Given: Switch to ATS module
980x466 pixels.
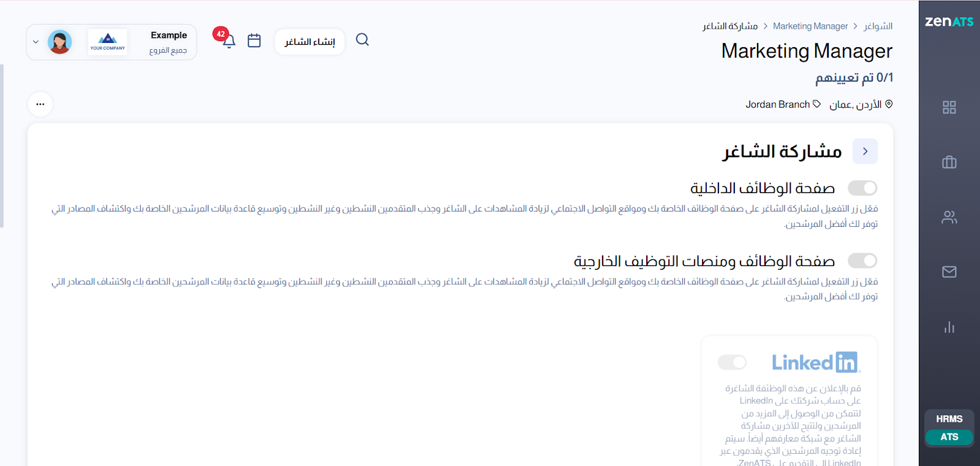Looking at the screenshot, I should point(949,437).
